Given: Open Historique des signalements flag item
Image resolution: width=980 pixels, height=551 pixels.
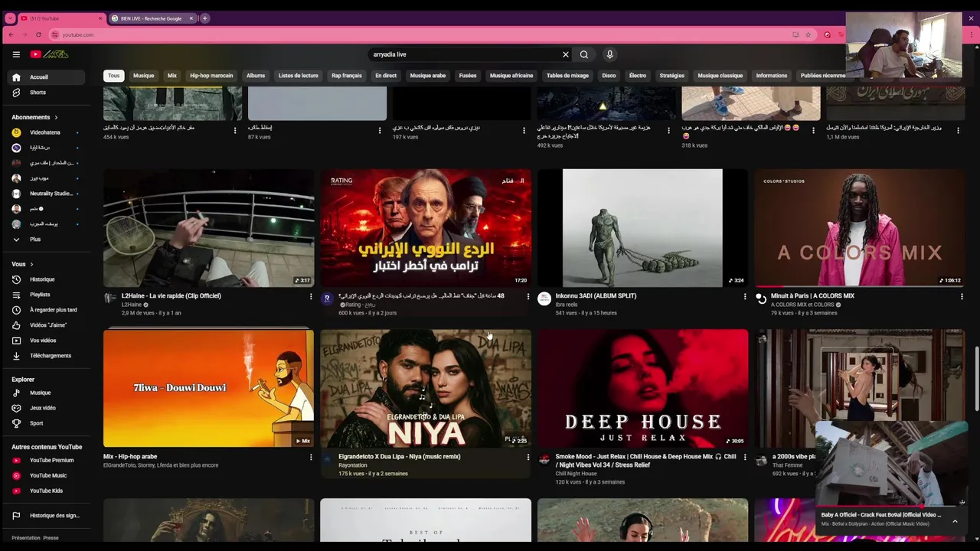Looking at the screenshot, I should point(47,516).
